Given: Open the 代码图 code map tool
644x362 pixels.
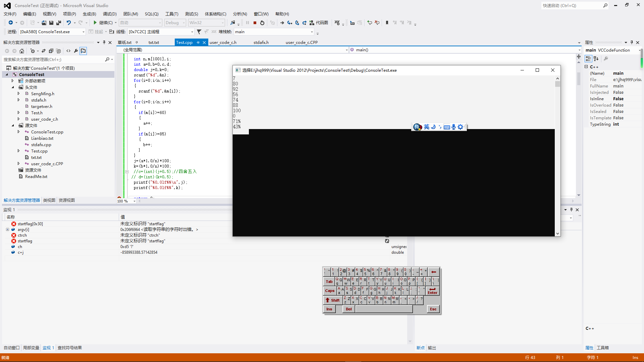Looking at the screenshot, I should 319,23.
